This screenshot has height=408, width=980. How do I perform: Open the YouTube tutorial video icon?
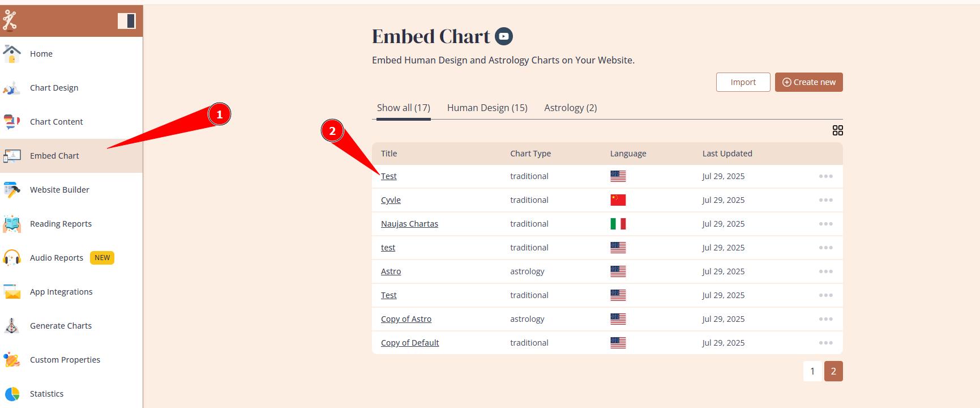(x=504, y=36)
